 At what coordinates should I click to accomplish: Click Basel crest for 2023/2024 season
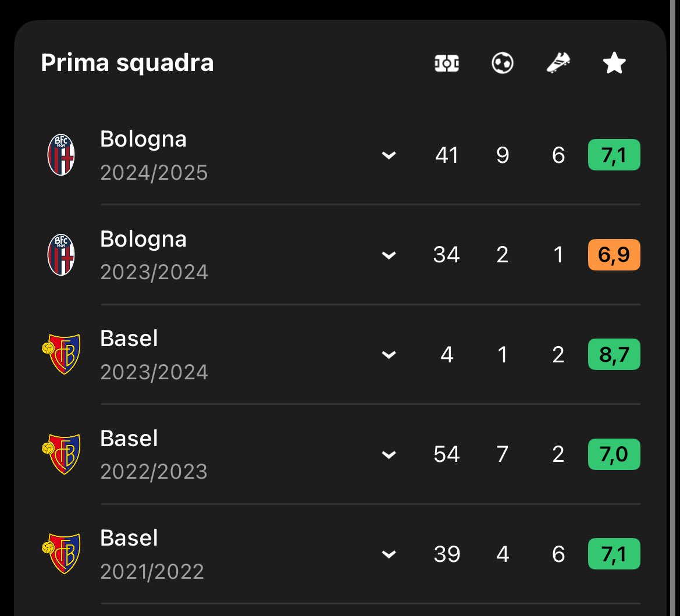pyautogui.click(x=61, y=354)
